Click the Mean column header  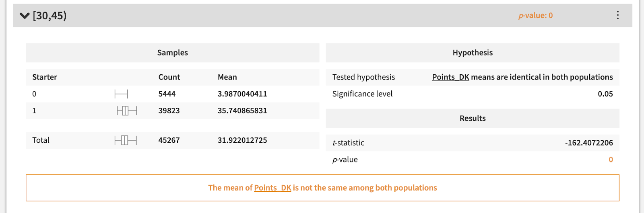227,77
